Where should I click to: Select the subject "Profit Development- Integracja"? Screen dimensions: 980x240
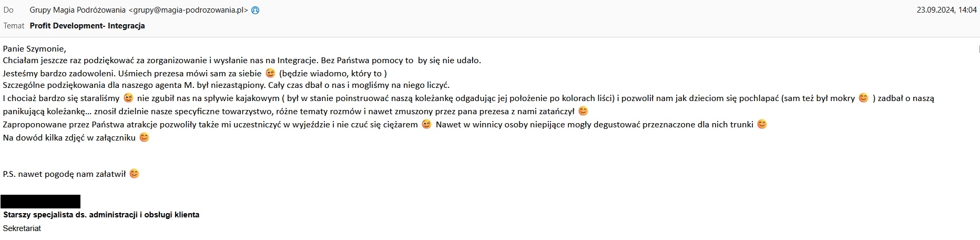coord(87,26)
